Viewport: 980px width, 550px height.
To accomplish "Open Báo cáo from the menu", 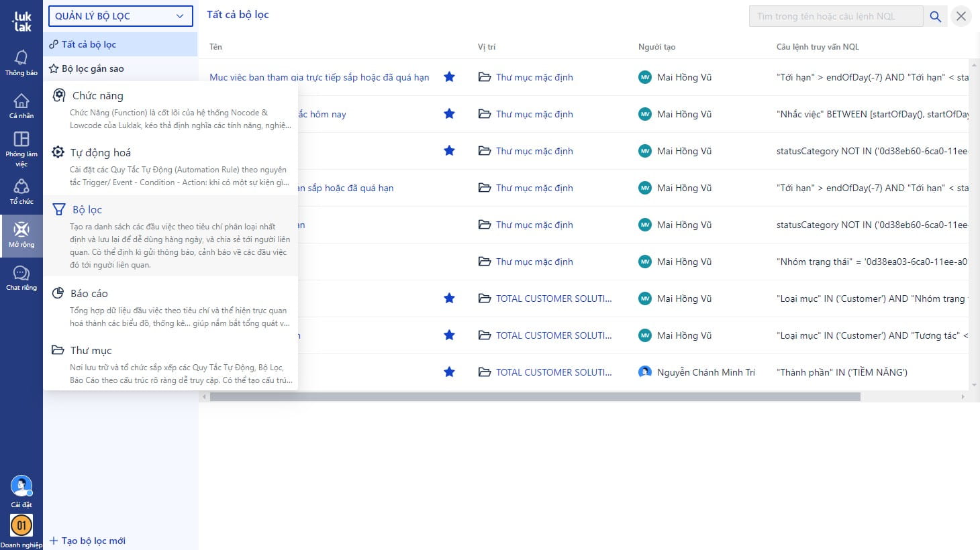I will [x=89, y=294].
